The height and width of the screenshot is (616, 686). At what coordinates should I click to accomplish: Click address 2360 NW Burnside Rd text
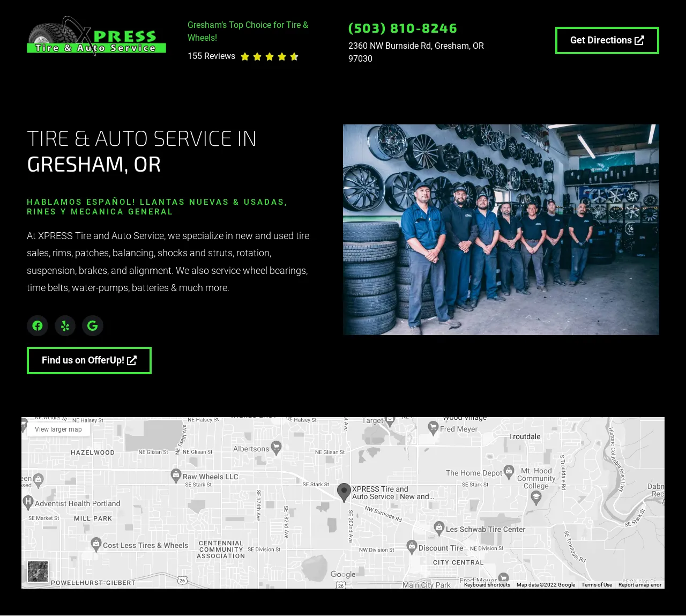click(x=416, y=52)
